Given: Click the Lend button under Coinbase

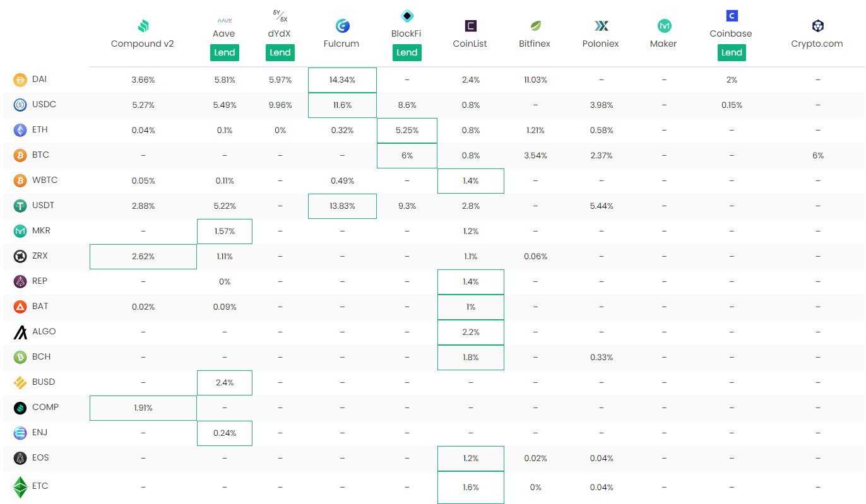Looking at the screenshot, I should [x=732, y=52].
